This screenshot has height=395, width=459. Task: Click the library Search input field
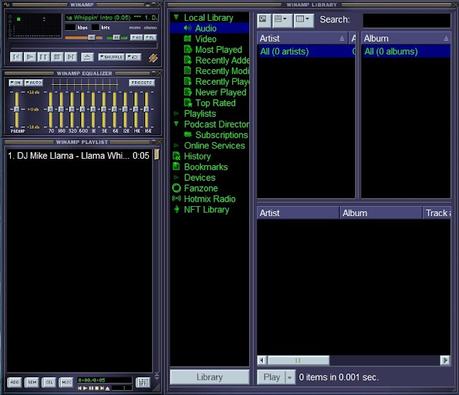[406, 20]
